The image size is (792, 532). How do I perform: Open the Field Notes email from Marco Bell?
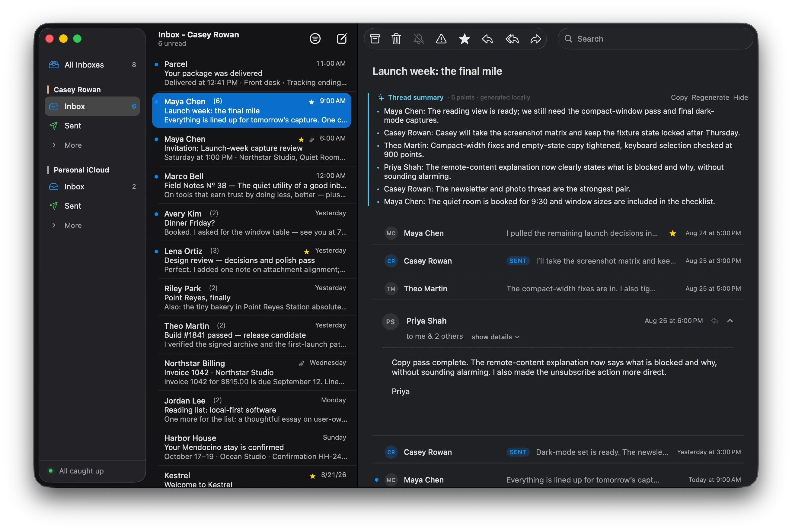coord(251,185)
